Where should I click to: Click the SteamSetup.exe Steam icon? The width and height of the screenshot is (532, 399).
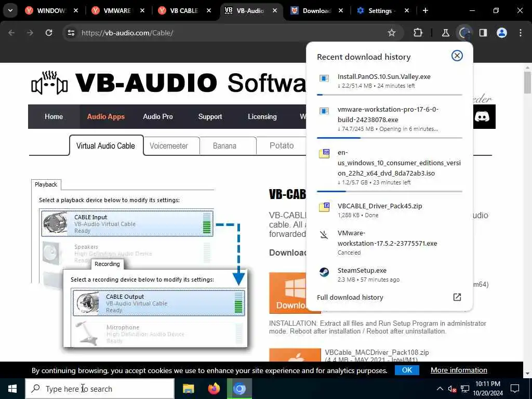324,272
